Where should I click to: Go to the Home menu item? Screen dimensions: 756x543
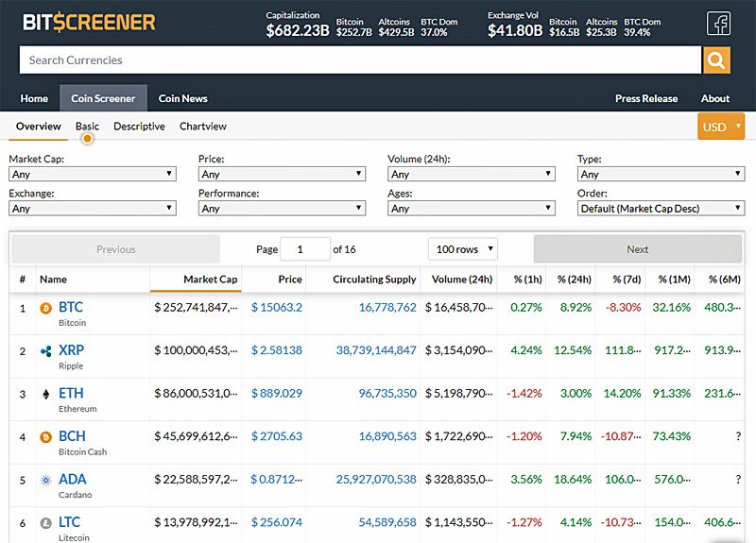point(34,98)
